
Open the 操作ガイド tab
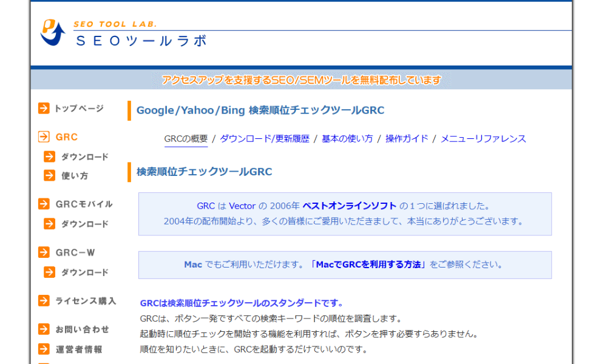click(407, 139)
